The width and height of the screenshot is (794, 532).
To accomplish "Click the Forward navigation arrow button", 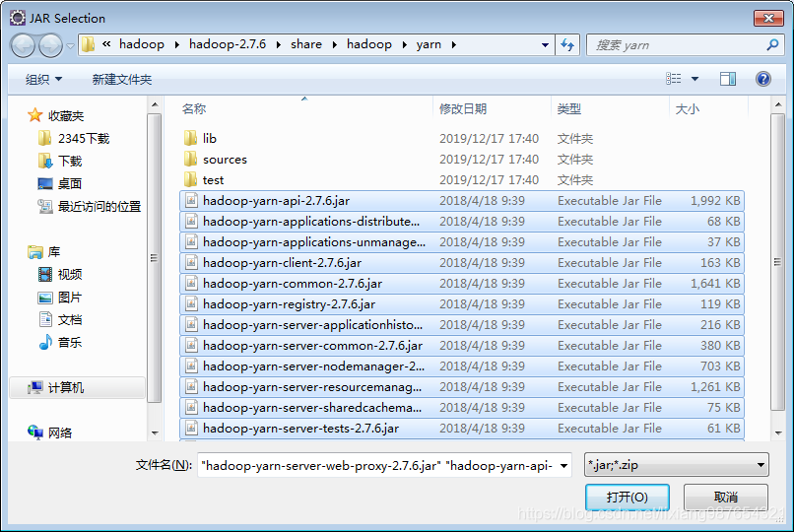I will tap(50, 45).
